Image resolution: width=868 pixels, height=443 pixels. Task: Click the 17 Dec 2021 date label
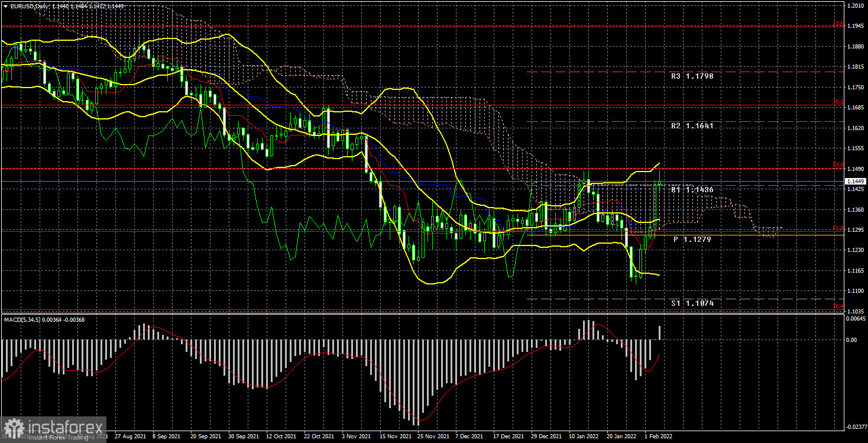[x=508, y=435]
